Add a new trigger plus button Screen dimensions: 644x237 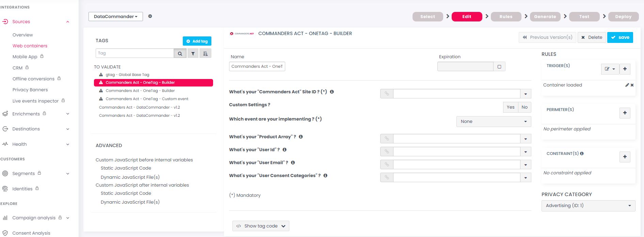pos(625,69)
